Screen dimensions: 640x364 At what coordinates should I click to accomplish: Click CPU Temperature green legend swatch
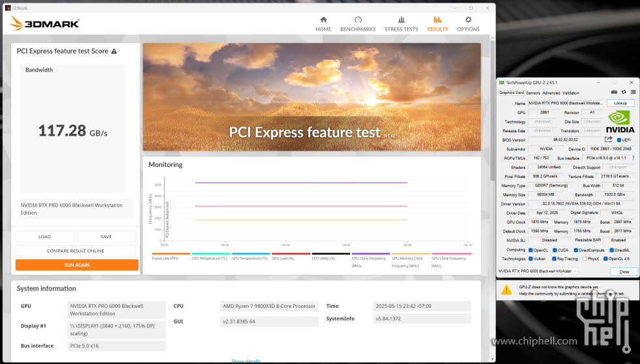click(210, 254)
